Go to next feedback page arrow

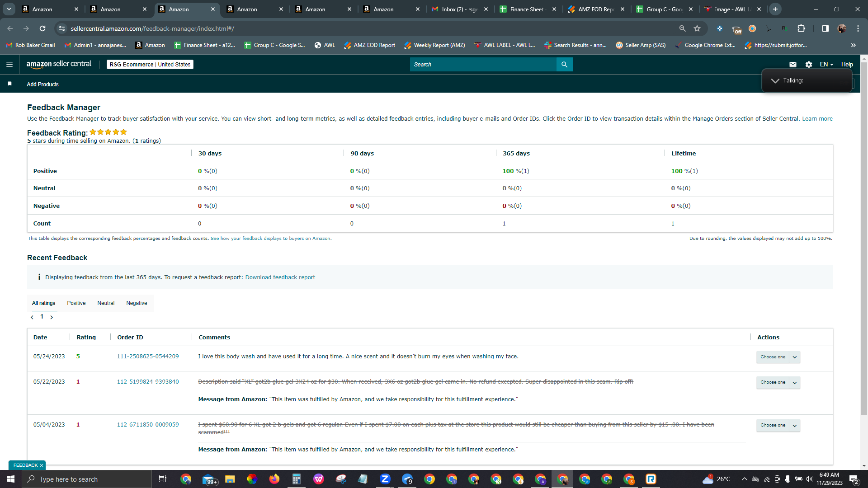coord(52,317)
